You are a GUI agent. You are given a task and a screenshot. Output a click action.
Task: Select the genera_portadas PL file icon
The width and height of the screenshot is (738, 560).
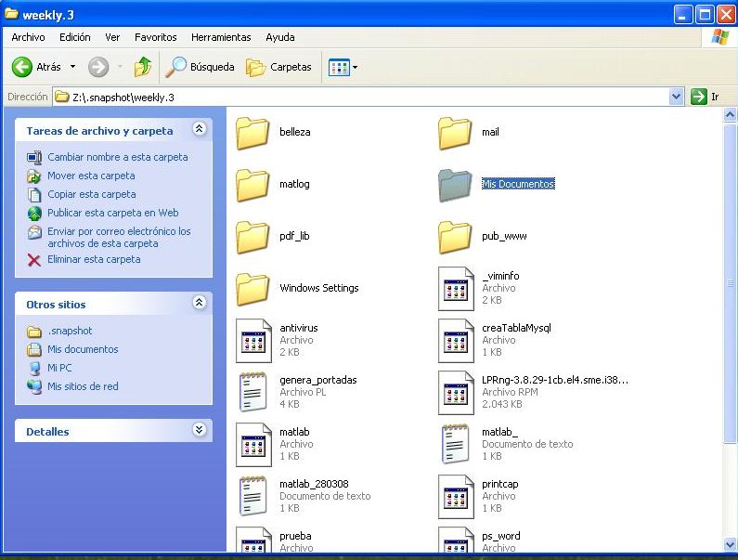tap(252, 392)
